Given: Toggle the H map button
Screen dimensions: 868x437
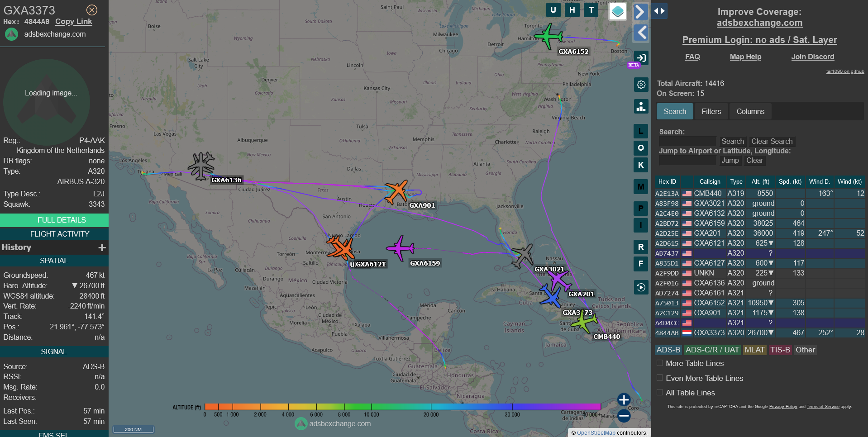Looking at the screenshot, I should tap(572, 10).
